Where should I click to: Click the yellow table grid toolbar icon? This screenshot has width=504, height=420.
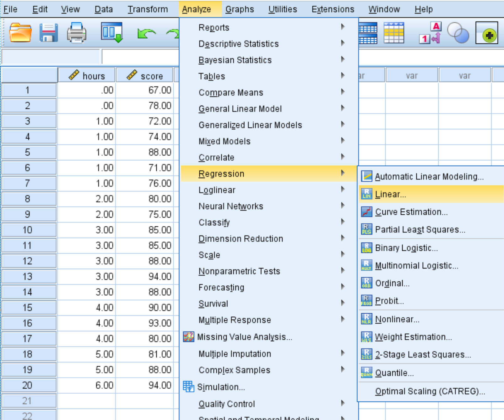[394, 33]
